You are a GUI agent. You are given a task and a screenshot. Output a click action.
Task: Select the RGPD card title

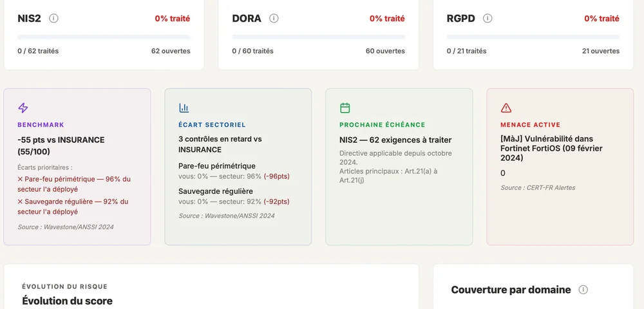461,19
